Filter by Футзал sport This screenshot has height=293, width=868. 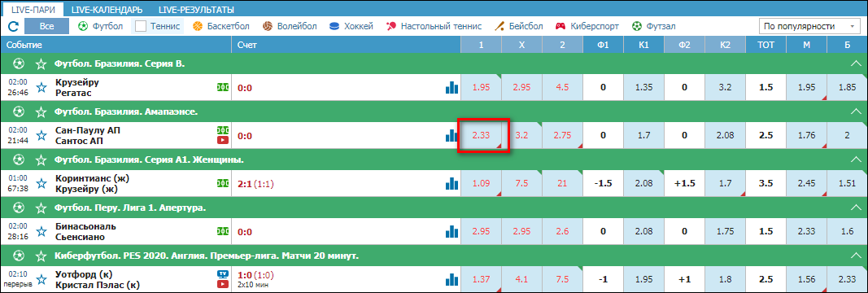point(654,26)
